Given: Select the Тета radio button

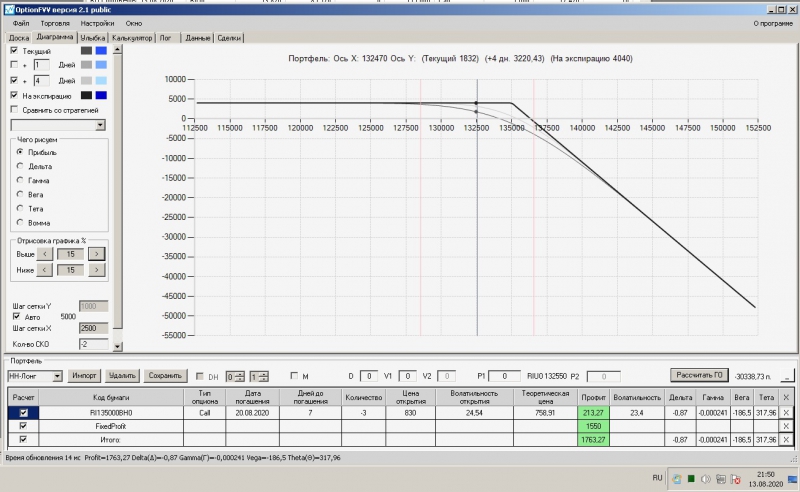Looking at the screenshot, I should pos(20,208).
